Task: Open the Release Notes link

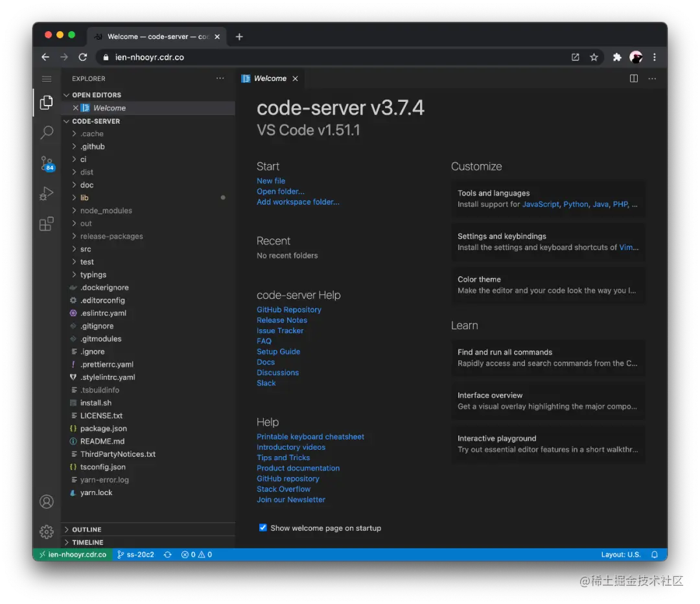Action: tap(282, 320)
